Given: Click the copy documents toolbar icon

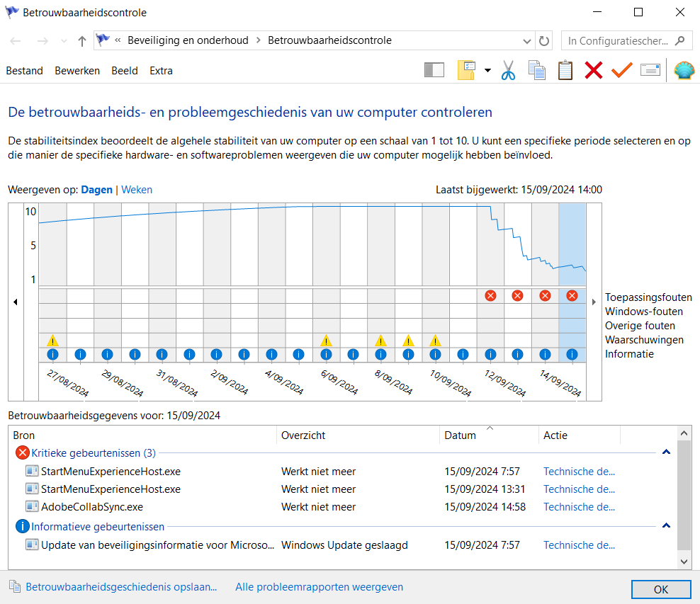Looking at the screenshot, I should click(x=536, y=71).
